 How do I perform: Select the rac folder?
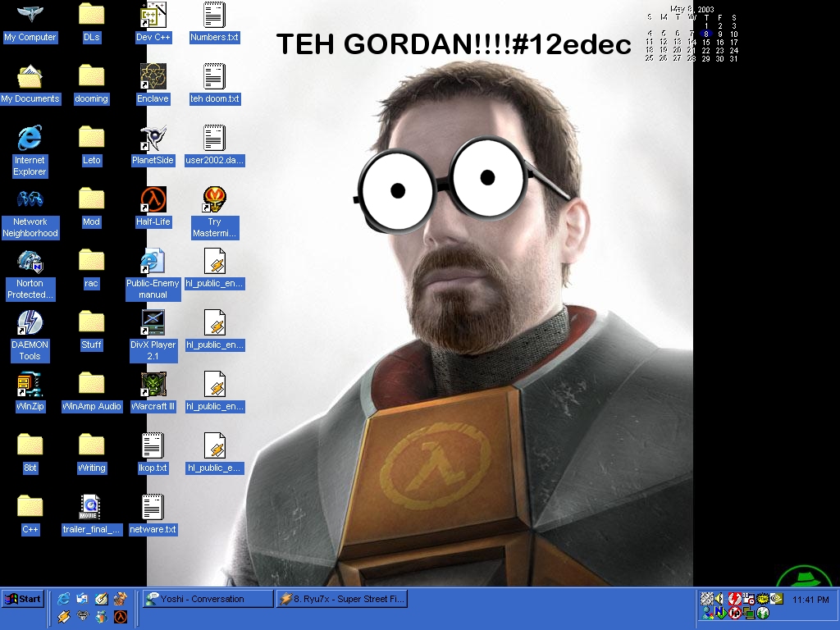91,269
